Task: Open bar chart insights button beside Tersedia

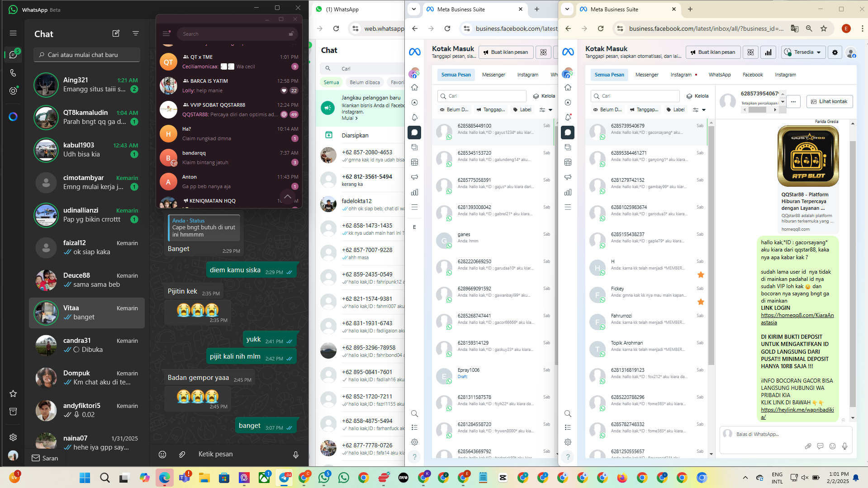Action: (768, 52)
